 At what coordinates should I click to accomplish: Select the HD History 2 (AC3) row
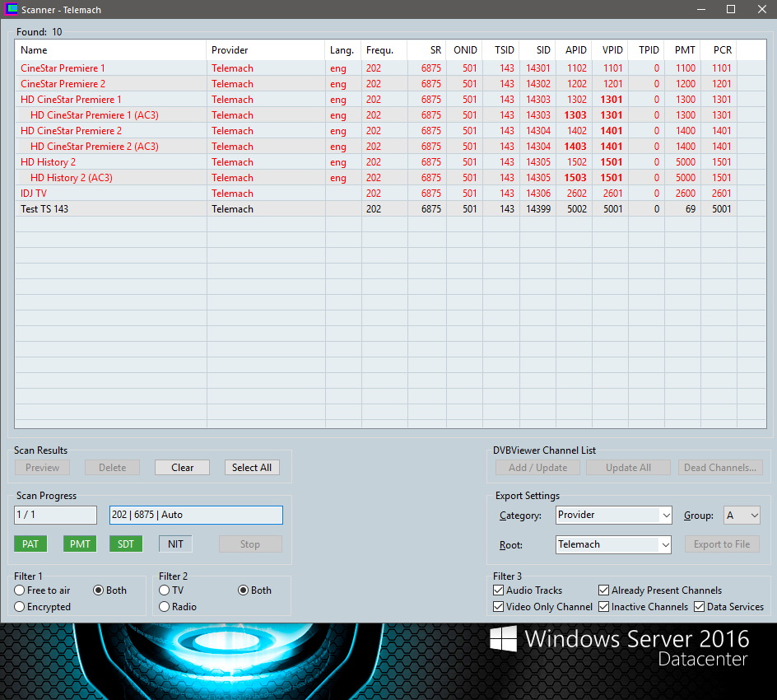pyautogui.click(x=390, y=178)
